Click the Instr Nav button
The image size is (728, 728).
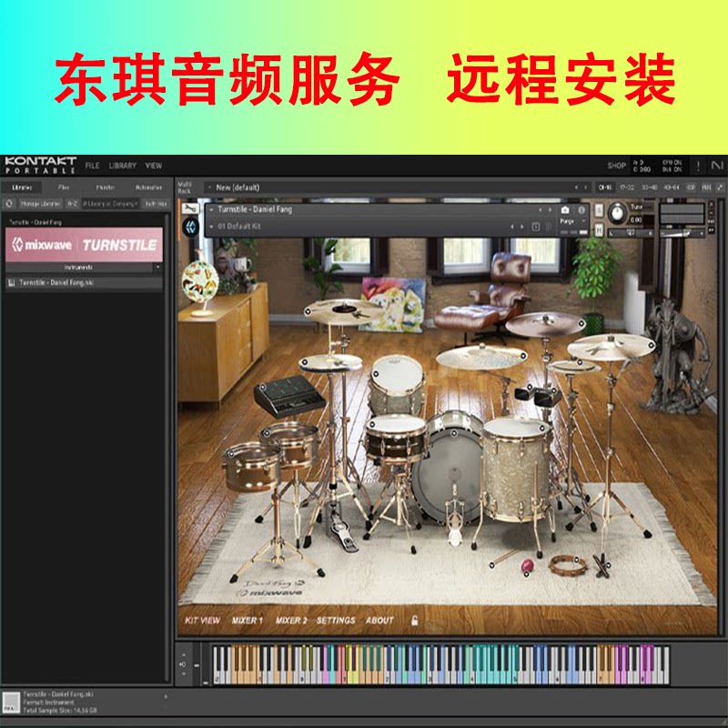[156, 203]
